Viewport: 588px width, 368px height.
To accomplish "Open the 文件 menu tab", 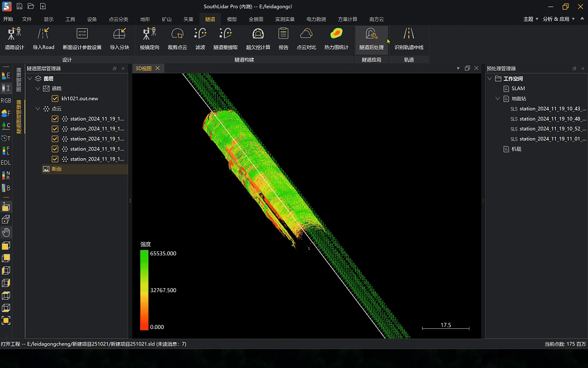I will [27, 19].
